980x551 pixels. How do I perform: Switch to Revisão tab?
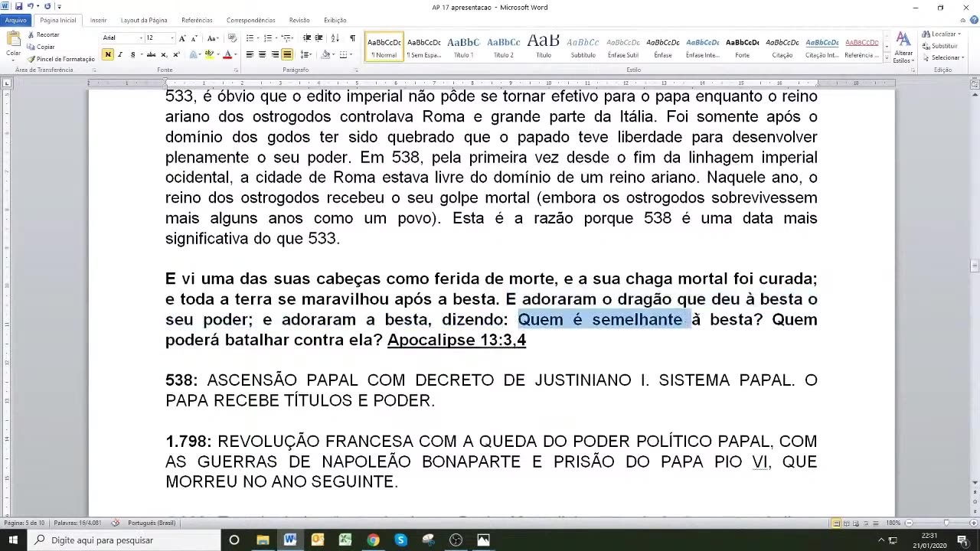pos(299,20)
